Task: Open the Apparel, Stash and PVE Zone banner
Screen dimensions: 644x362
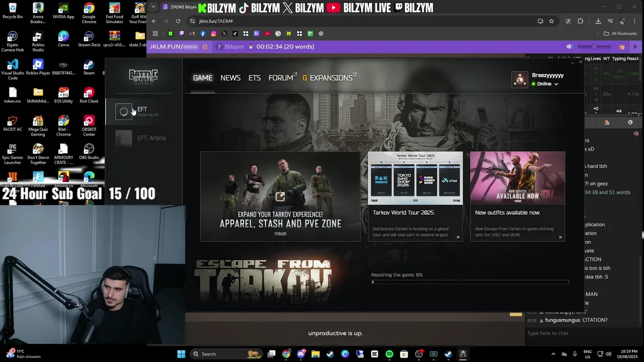Action: 280,197
